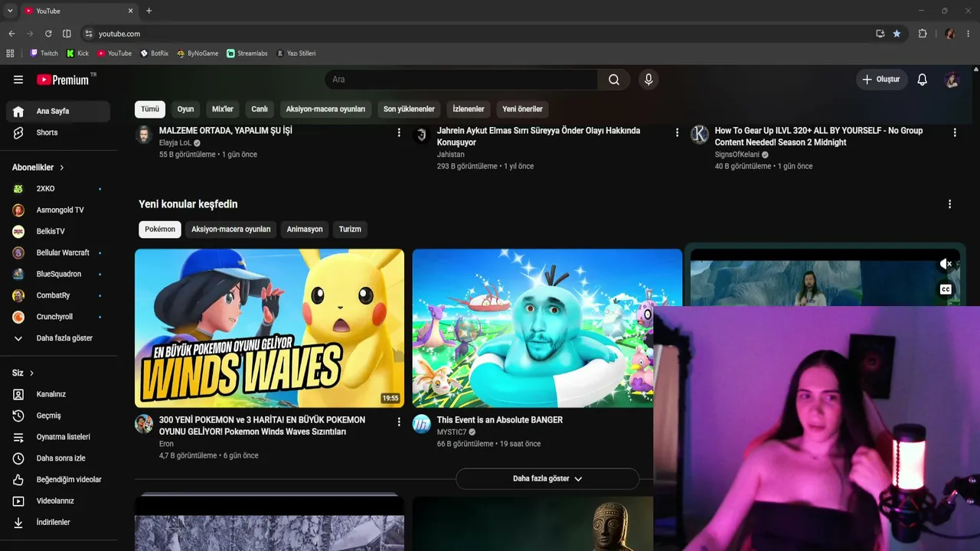
Task: Select the Yeni öneriler filter chip
Action: click(522, 109)
